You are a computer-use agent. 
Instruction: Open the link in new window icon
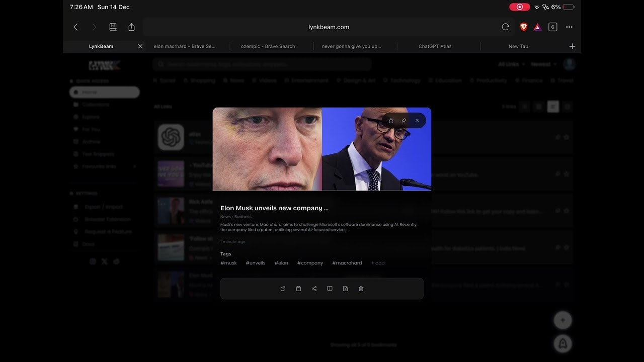pos(283,289)
